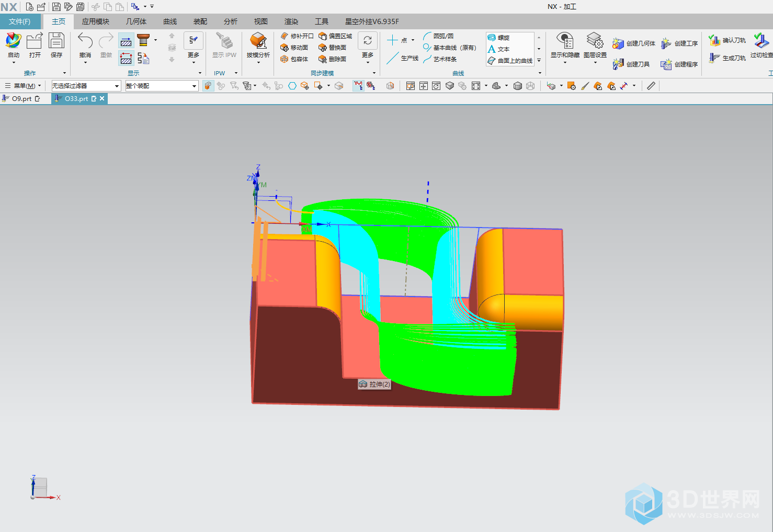Open the 星空外挂V6.935F tab
The height and width of the screenshot is (532, 773).
372,21
